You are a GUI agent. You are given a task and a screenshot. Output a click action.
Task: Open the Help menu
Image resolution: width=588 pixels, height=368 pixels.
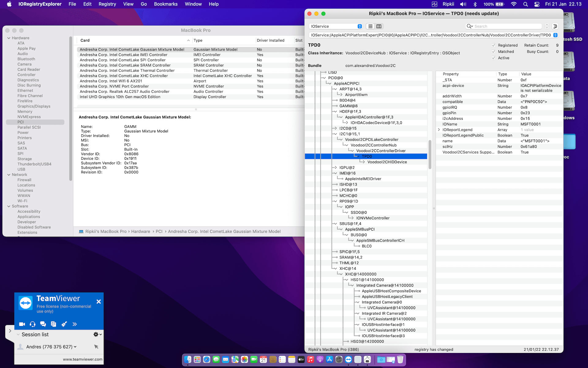tap(214, 4)
